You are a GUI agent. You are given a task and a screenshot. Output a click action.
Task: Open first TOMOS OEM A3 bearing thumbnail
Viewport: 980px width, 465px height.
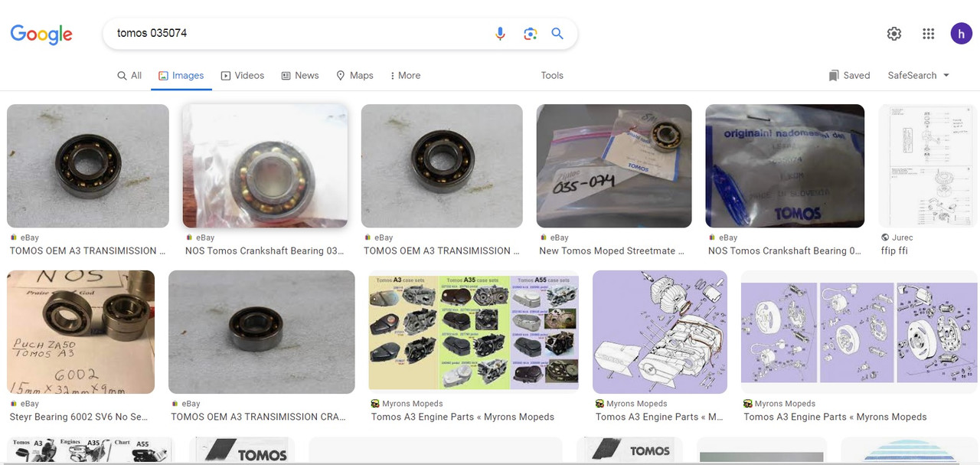click(x=88, y=166)
